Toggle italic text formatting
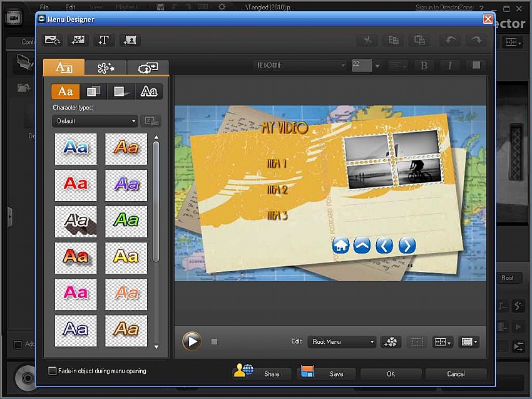The height and width of the screenshot is (399, 532). pyautogui.click(x=449, y=66)
